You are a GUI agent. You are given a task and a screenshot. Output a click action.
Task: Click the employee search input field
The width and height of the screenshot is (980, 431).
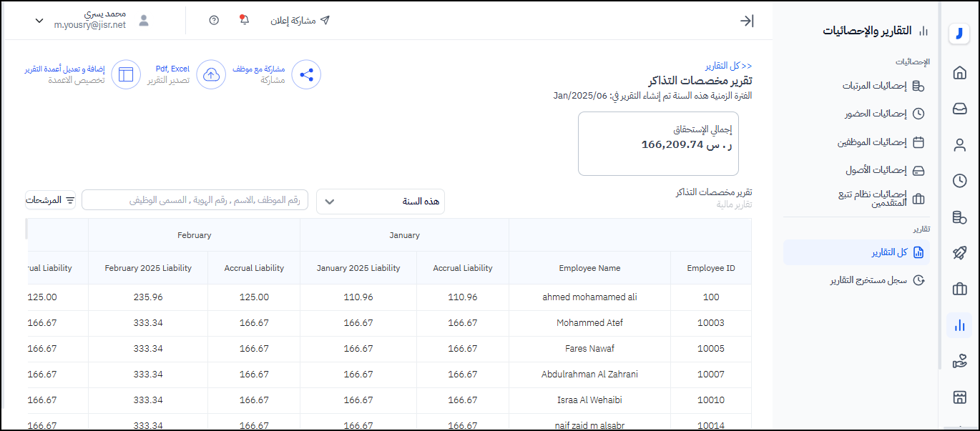point(195,200)
